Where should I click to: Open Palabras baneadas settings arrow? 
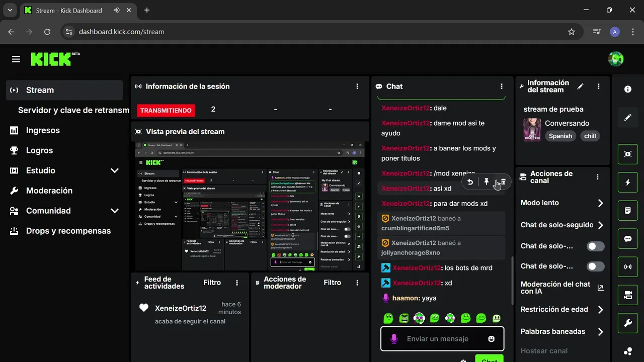coord(600,332)
